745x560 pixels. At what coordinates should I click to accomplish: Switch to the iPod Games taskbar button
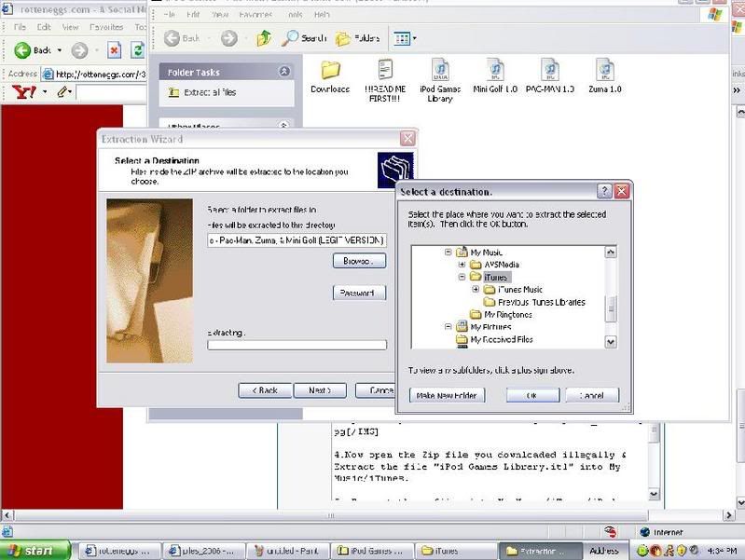[x=371, y=551]
